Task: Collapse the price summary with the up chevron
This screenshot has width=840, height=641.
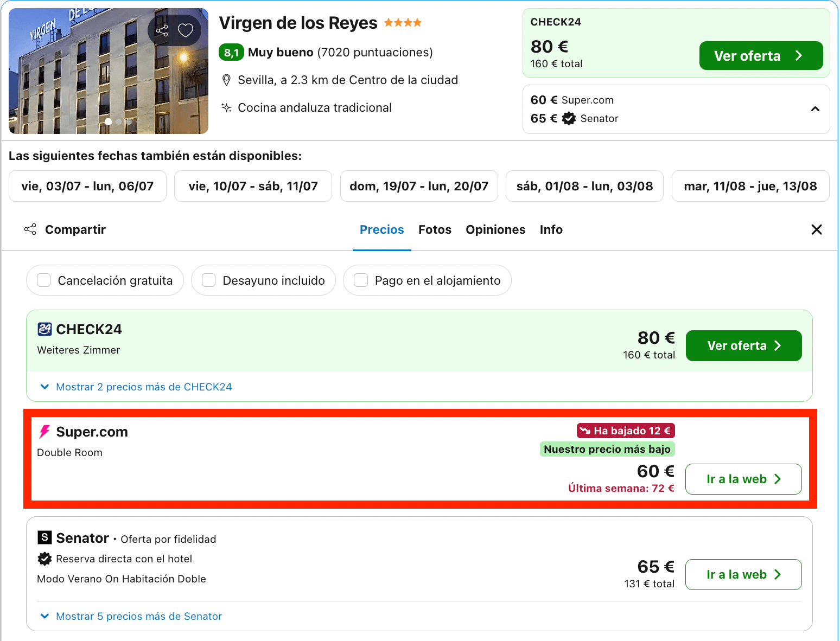Action: click(815, 109)
